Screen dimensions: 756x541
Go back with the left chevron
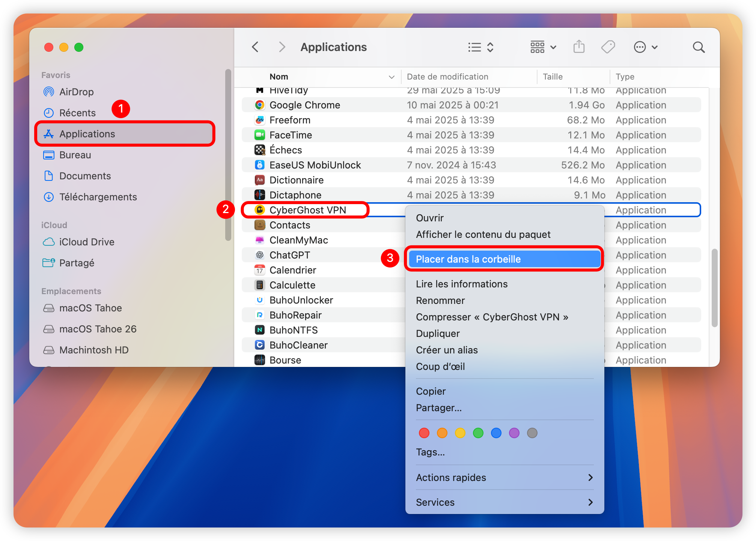[x=255, y=47]
